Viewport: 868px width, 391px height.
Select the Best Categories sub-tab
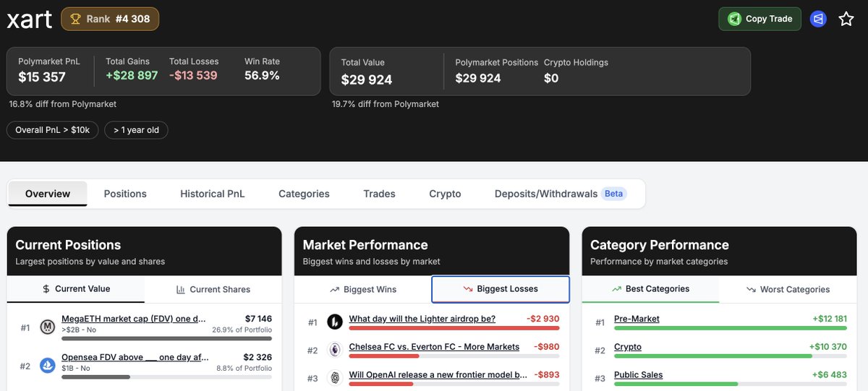coord(650,289)
